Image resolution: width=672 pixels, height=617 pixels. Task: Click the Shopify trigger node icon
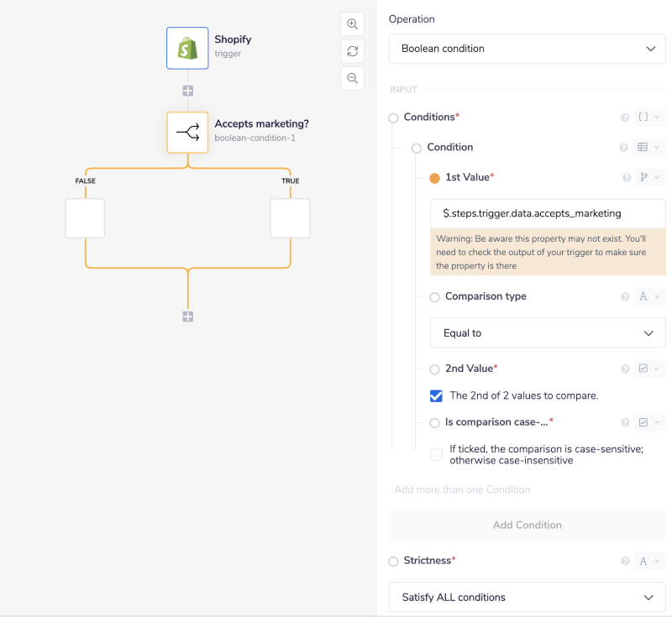(186, 48)
